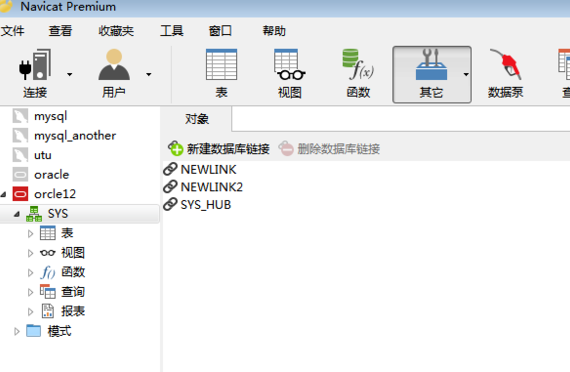This screenshot has height=372, width=570.
Task: Select the NEWLINK database link name
Action: 208,169
